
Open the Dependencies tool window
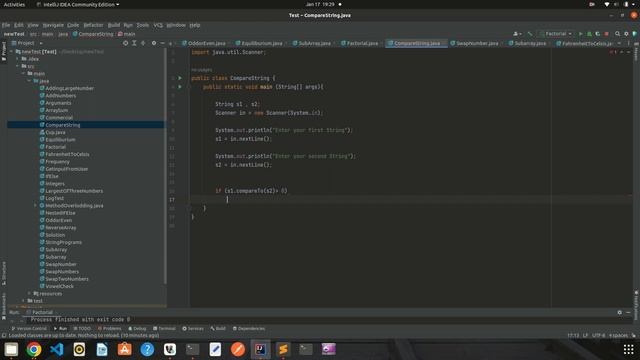coord(249,329)
